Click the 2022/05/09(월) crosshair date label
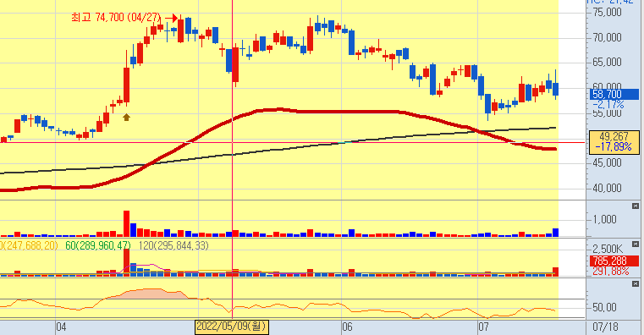This screenshot has width=644, height=335. (232, 327)
